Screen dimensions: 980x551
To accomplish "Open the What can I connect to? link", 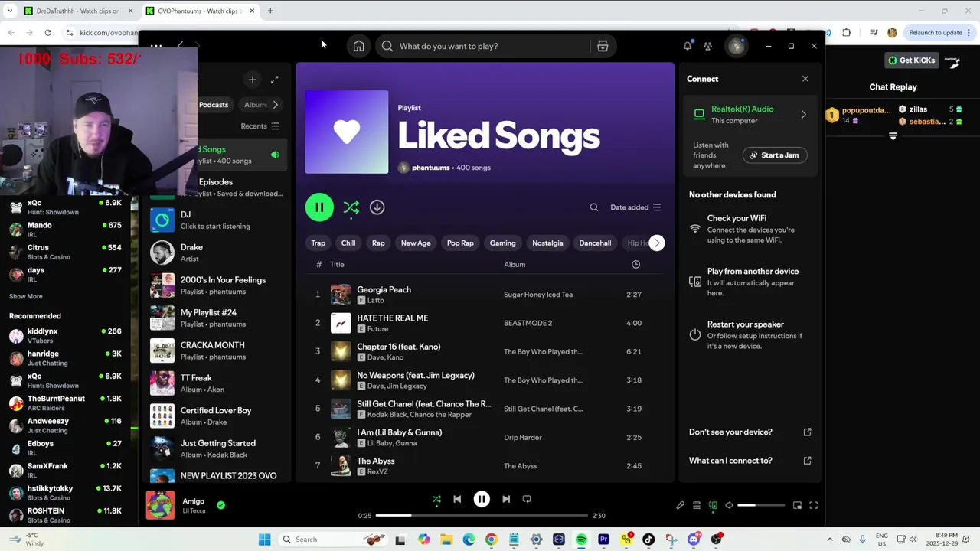I will 730,461.
